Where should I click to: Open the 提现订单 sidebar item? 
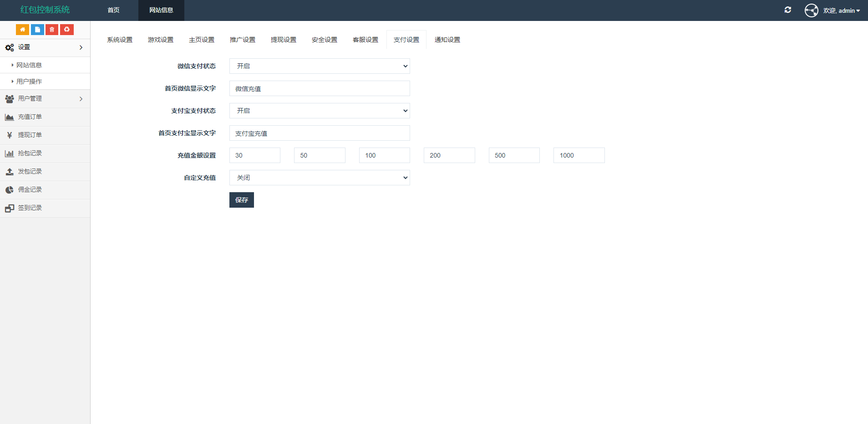point(45,135)
